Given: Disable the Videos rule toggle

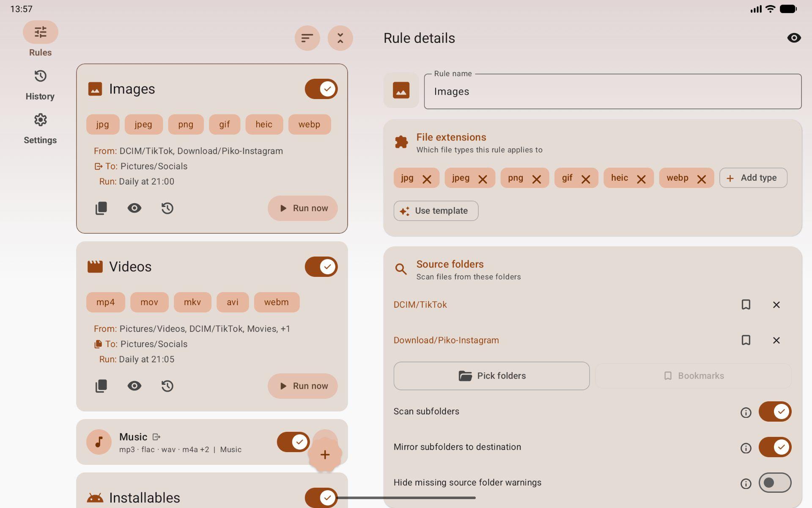Looking at the screenshot, I should click(321, 267).
